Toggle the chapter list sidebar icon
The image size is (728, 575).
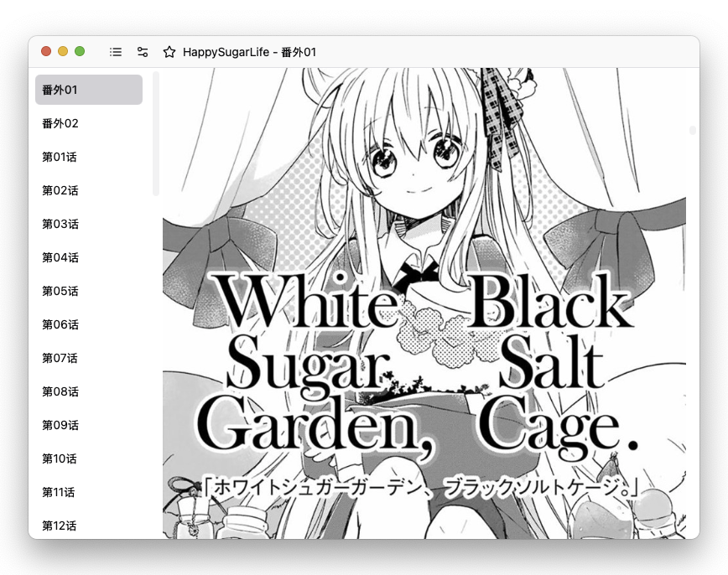116,52
